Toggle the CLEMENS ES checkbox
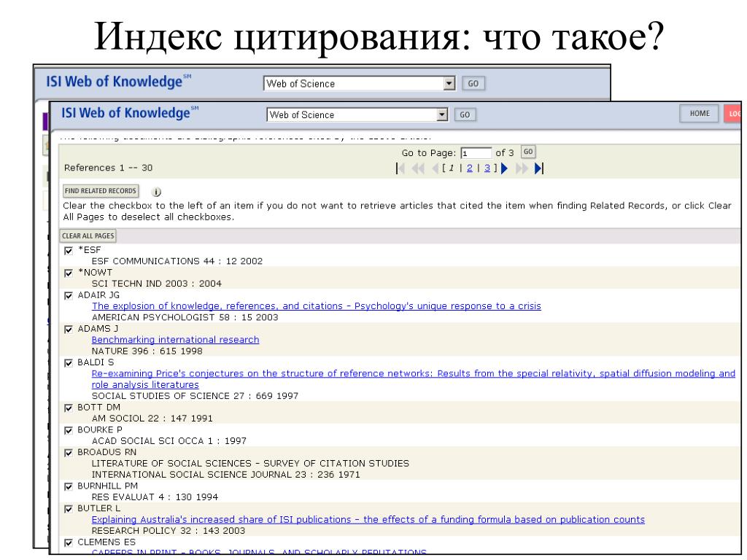Screen dimensions: 747x560 (x=69, y=542)
